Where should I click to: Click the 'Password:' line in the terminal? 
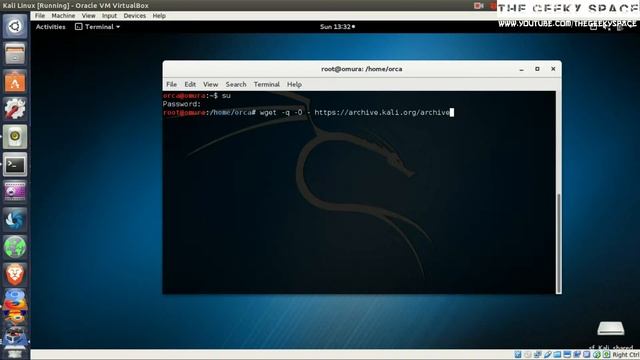coord(182,104)
